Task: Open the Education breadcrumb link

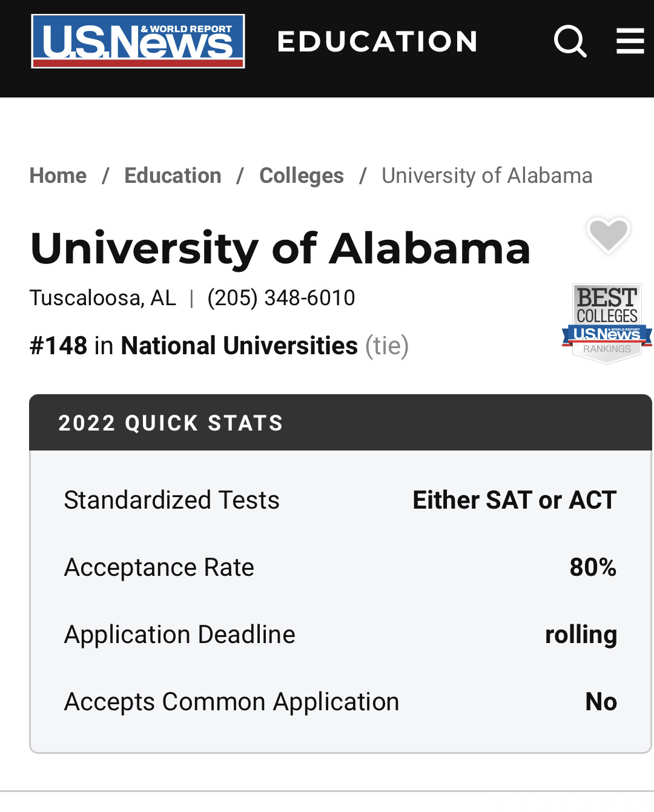Action: coord(173,176)
